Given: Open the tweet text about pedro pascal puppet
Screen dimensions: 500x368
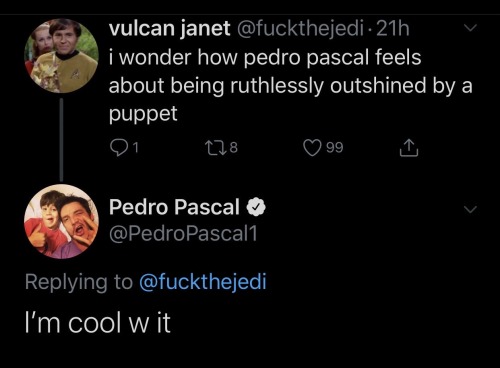Looking at the screenshot, I should click(291, 86).
